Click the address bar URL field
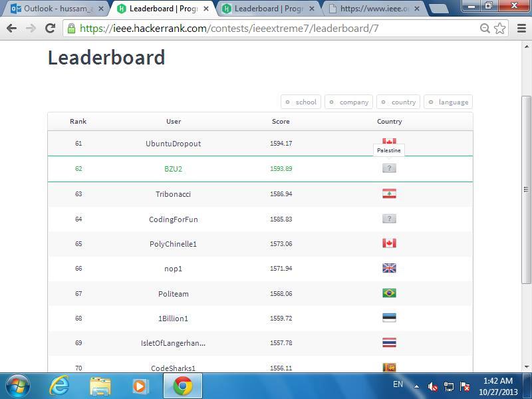 (266, 29)
